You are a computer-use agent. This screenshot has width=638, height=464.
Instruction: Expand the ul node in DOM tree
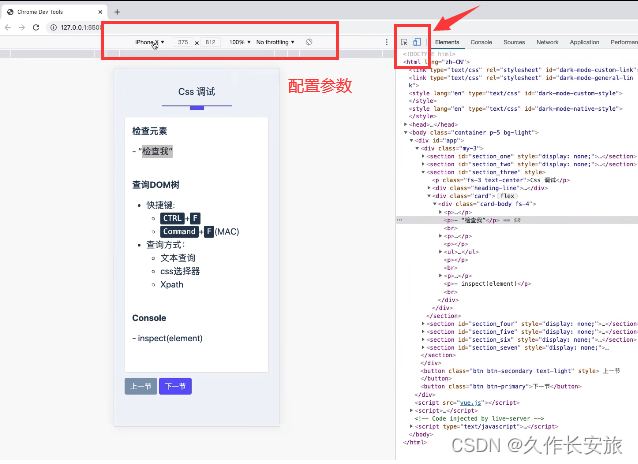[441, 252]
